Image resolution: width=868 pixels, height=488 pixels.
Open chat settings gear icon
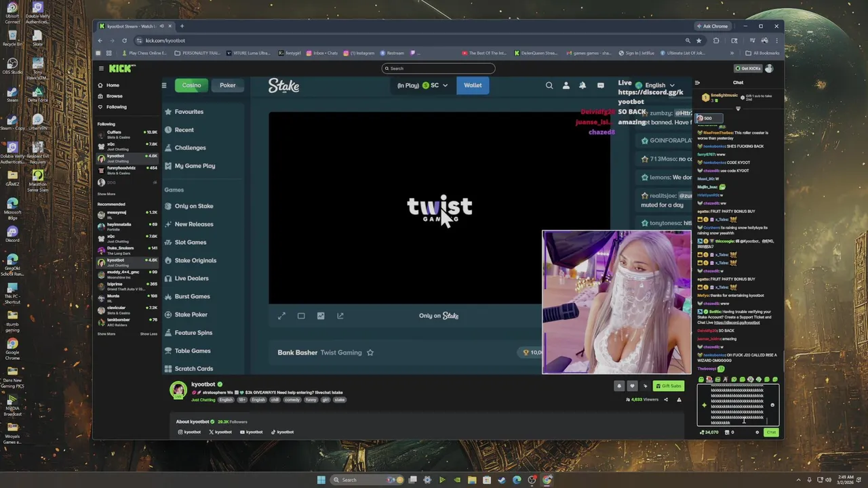tap(757, 432)
